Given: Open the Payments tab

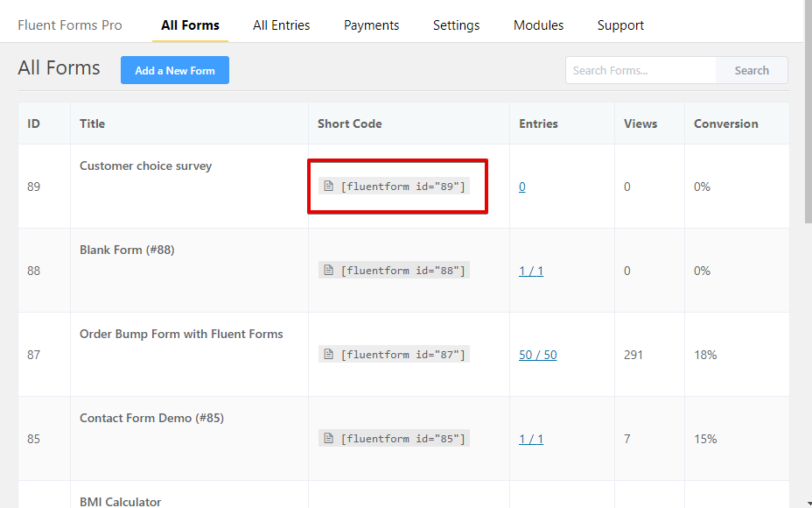Looking at the screenshot, I should coord(371,25).
